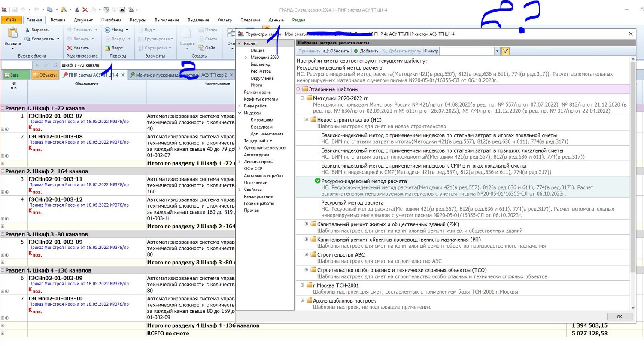Click the Обновить refresh icon
This screenshot has height=346, width=644.
coord(326,51)
